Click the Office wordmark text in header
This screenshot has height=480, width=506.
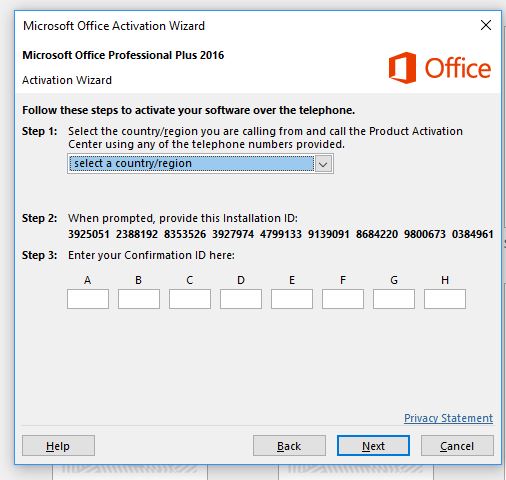[x=458, y=68]
